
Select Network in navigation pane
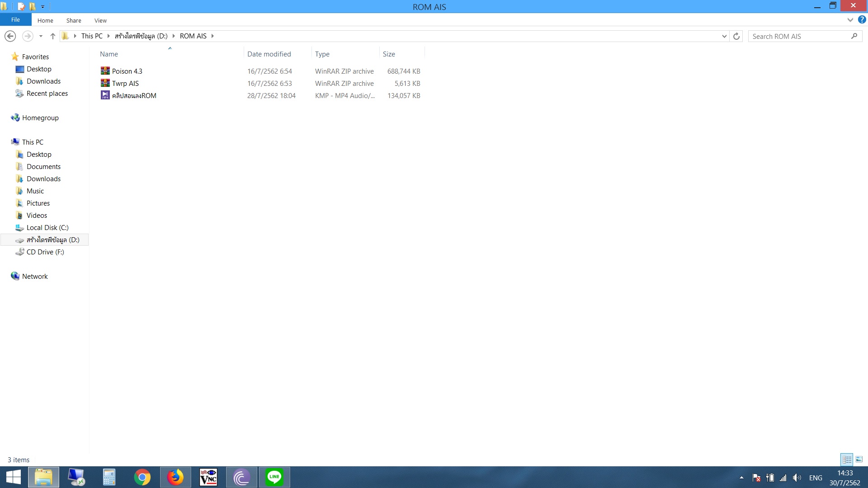(35, 277)
